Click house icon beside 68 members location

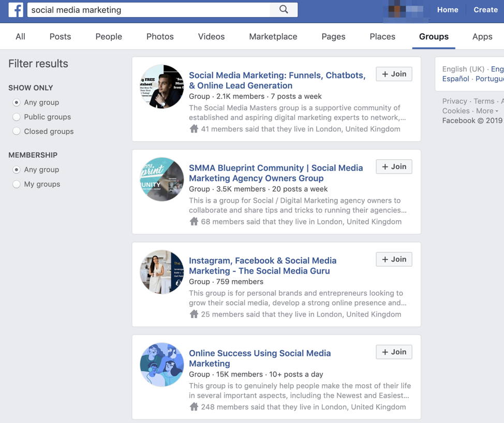click(x=194, y=221)
